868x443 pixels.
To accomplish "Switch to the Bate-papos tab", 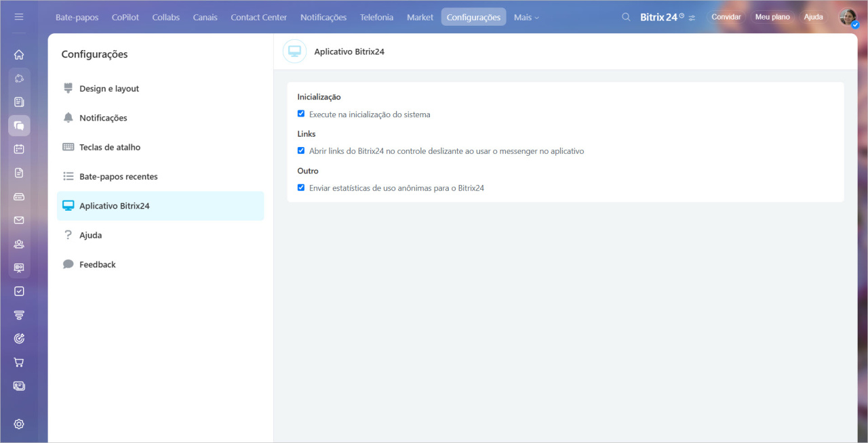I will (77, 18).
